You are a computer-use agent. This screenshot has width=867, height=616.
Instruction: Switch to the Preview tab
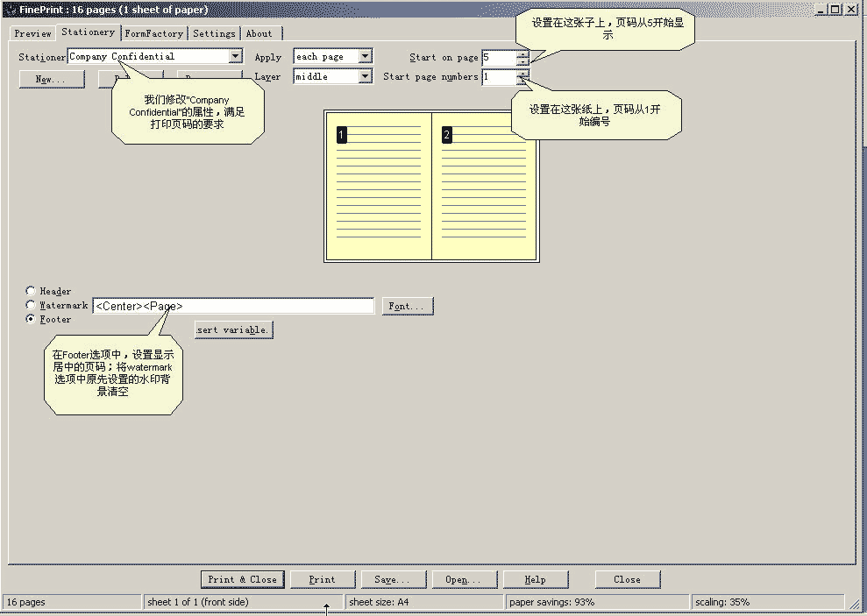tap(32, 33)
